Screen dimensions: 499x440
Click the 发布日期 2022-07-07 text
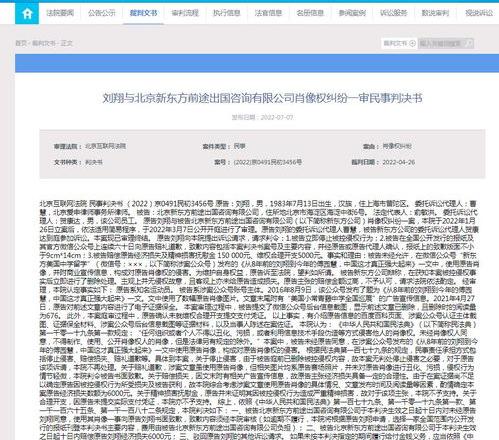[x=262, y=117]
